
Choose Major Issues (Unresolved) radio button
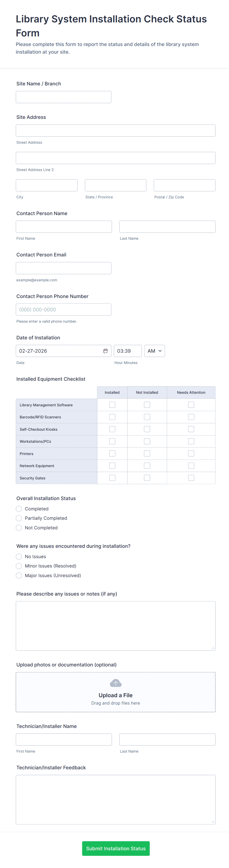click(x=19, y=576)
